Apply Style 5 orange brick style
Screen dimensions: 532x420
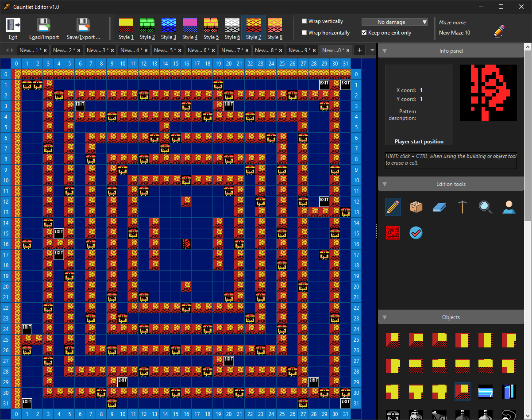(x=211, y=29)
